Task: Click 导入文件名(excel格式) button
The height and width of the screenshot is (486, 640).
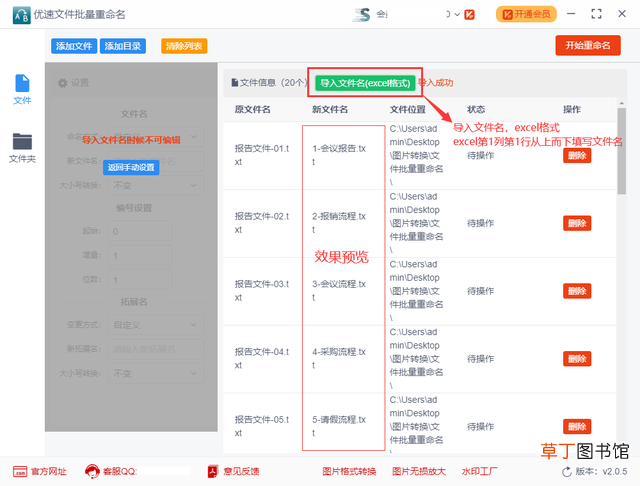Action: (x=365, y=83)
